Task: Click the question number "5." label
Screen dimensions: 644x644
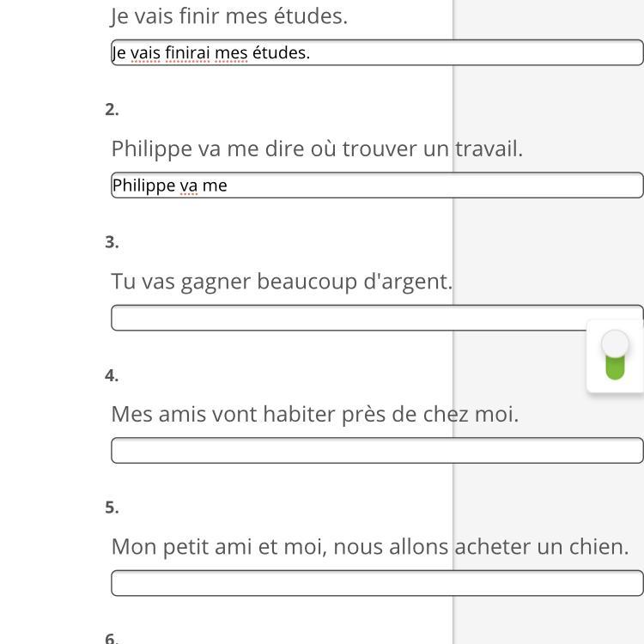Action: tap(112, 507)
